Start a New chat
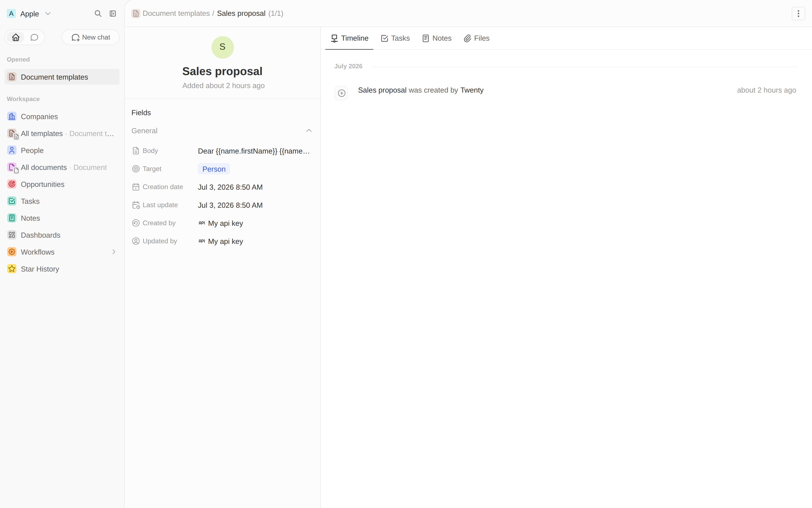 91,37
